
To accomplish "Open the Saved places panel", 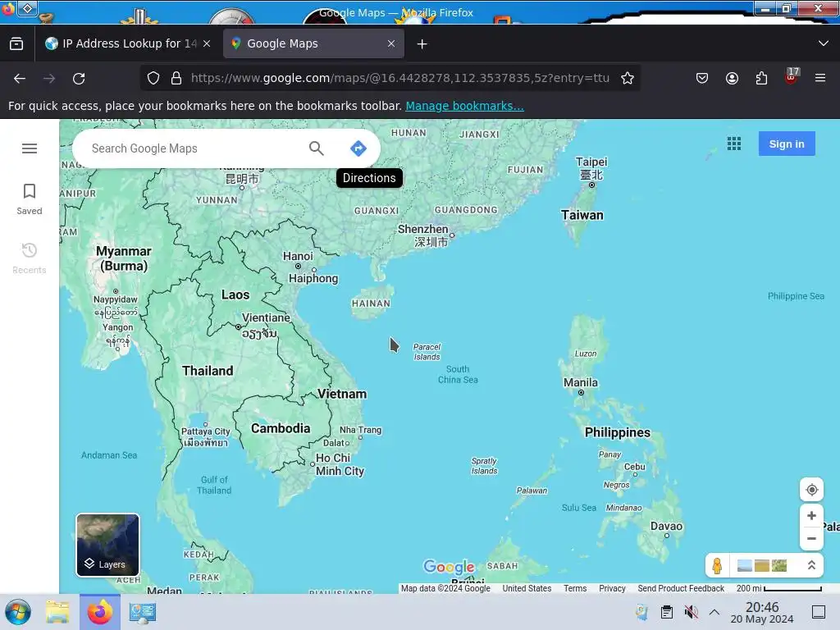I will (x=30, y=199).
